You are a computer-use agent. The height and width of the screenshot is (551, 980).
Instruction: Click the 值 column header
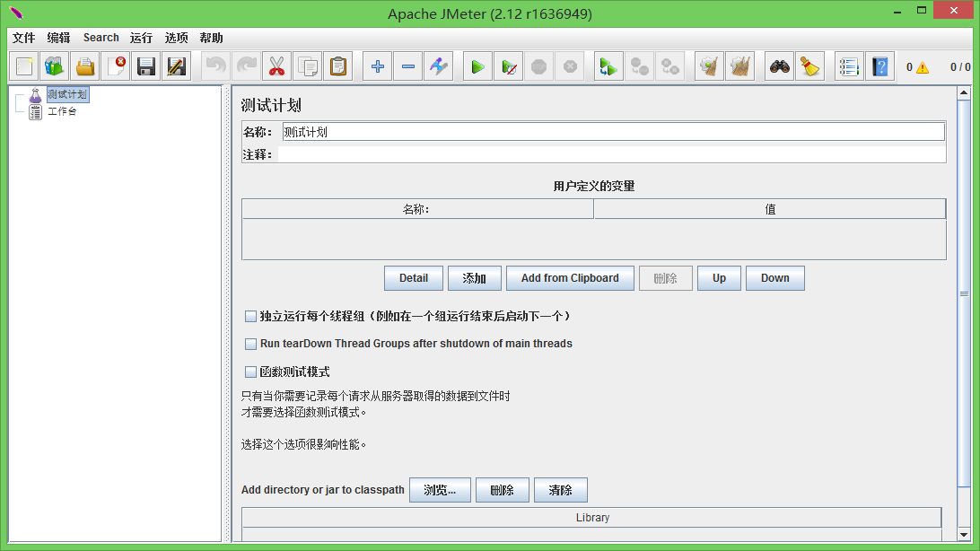point(770,209)
